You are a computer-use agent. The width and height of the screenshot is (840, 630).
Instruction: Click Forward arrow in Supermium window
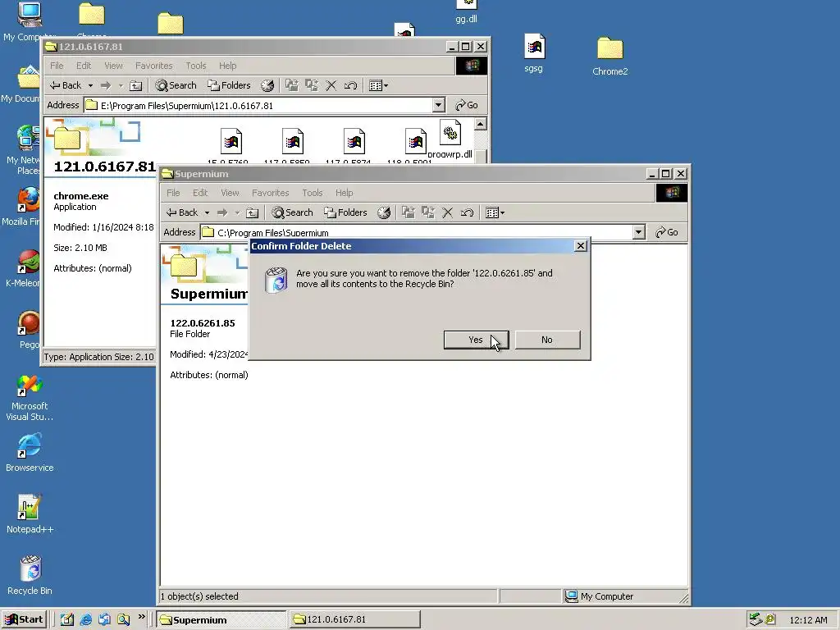click(222, 212)
